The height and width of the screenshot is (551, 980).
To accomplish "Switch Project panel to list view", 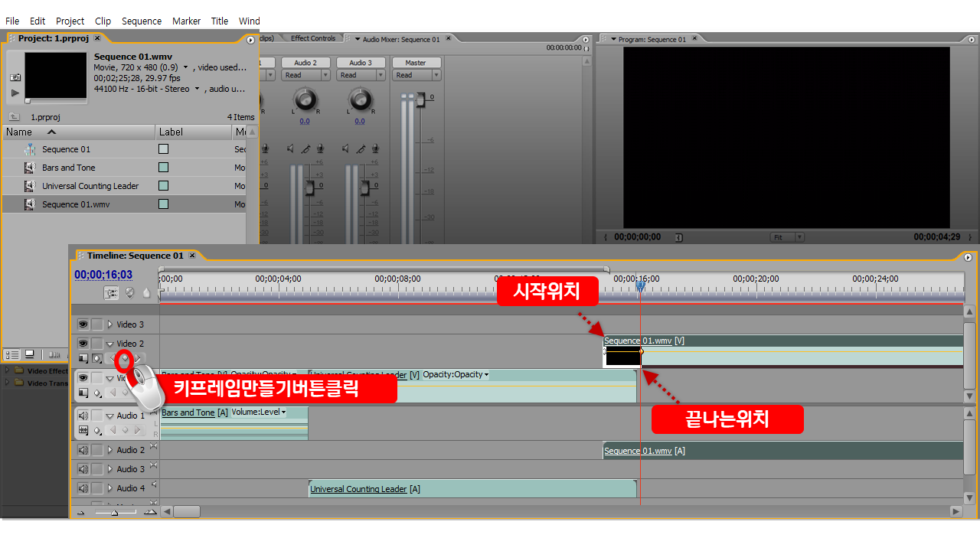I will coord(13,354).
